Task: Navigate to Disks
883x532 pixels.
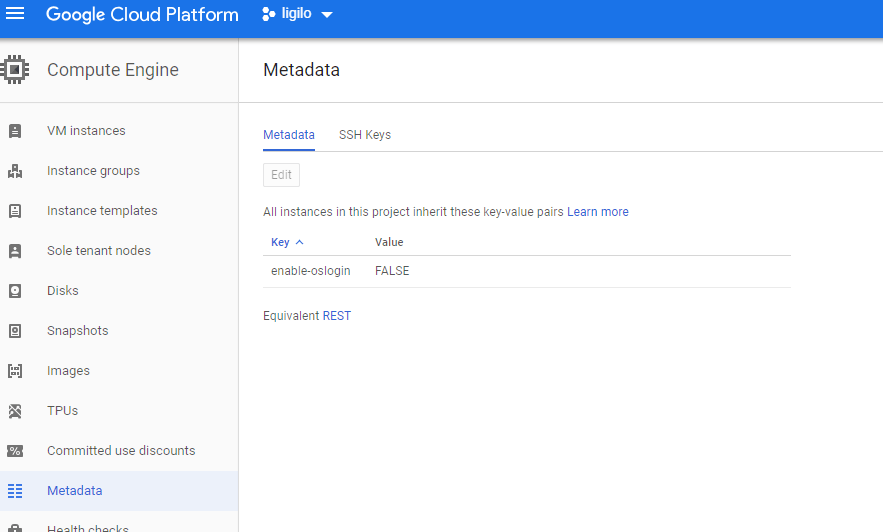Action: 63,290
